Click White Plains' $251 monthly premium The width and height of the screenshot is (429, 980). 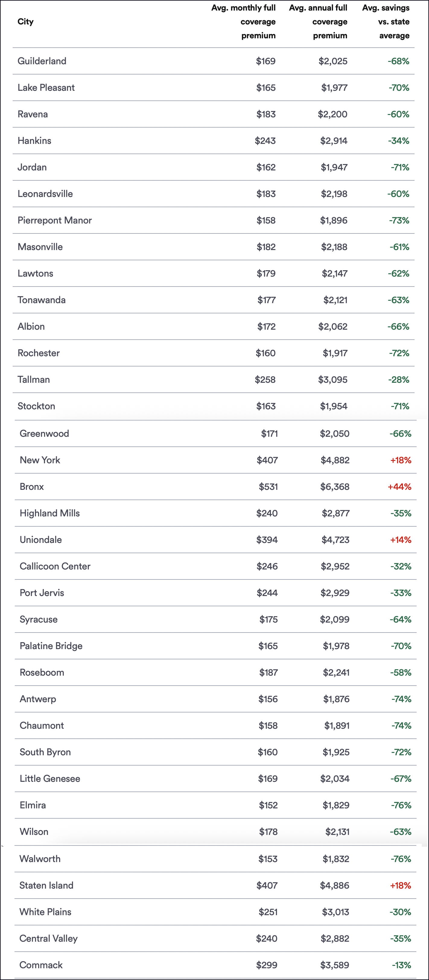point(268,912)
